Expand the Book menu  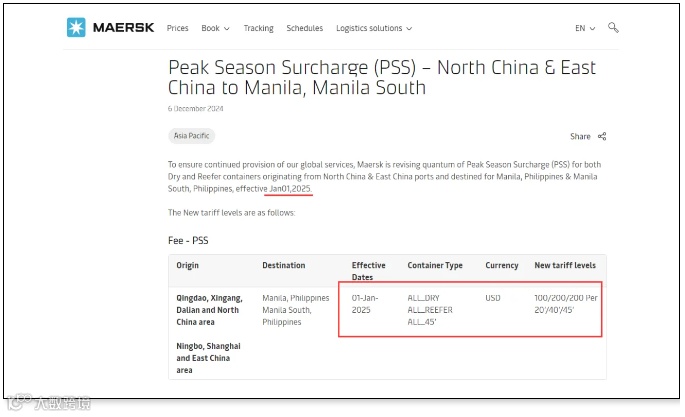click(215, 28)
